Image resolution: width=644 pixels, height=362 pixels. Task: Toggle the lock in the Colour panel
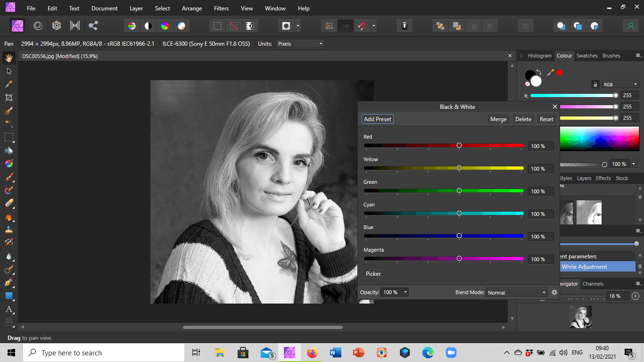pyautogui.click(x=595, y=84)
